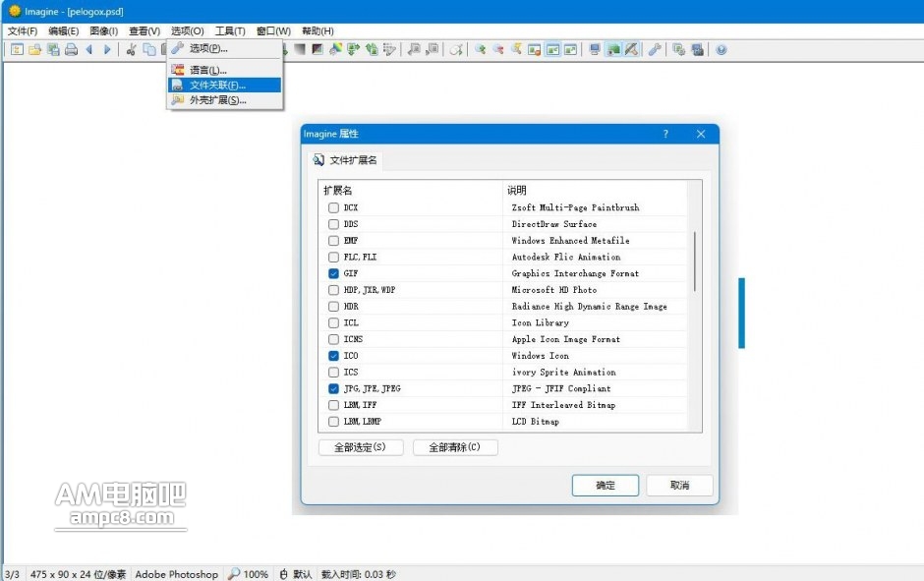This screenshot has height=581, width=924.
Task: Click the browse thumbnails toolbar icon
Action: (17, 50)
